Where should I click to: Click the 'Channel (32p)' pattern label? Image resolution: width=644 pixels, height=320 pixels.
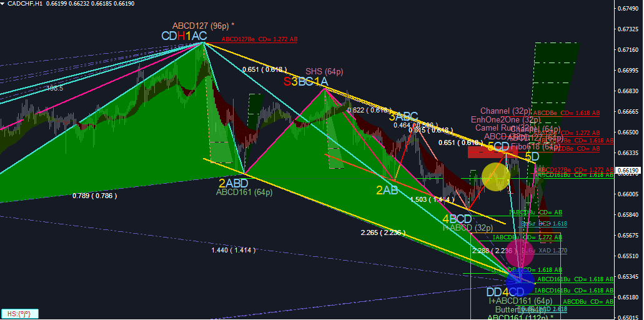coord(505,111)
